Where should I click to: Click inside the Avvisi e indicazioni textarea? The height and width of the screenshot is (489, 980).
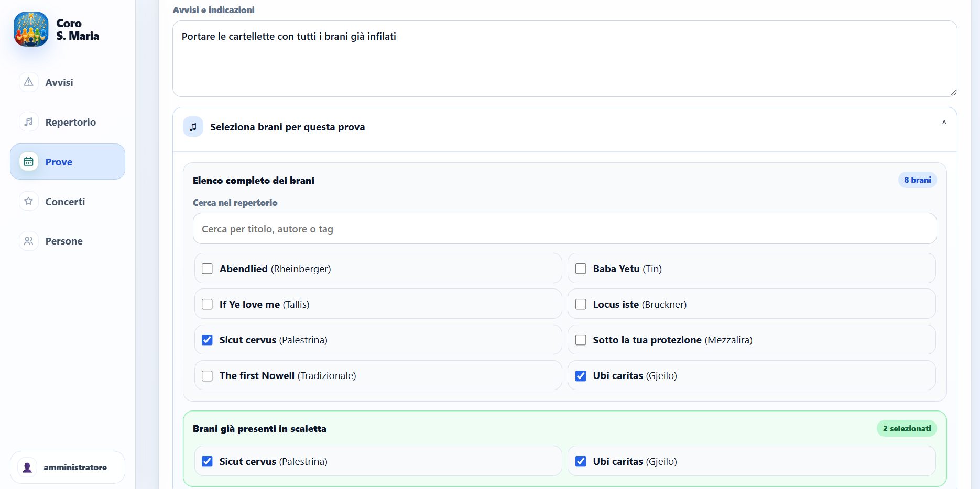coord(564,59)
